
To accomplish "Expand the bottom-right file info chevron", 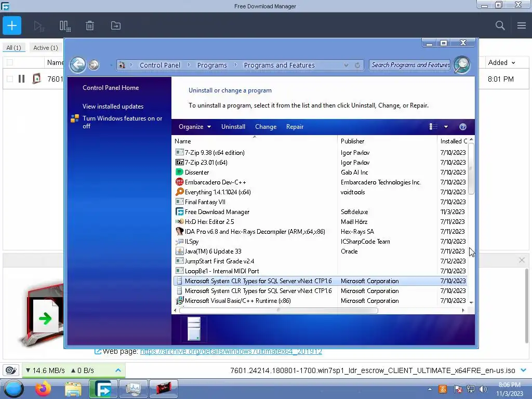I will [523, 370].
